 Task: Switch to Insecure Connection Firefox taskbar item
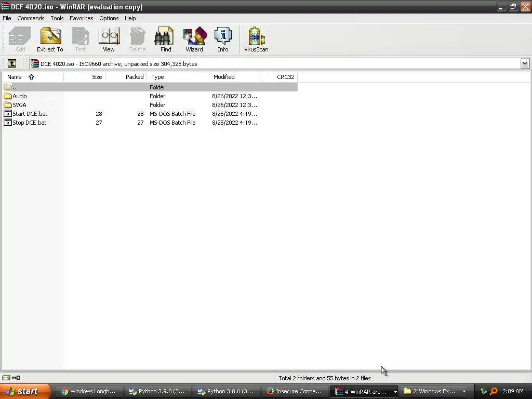[x=295, y=392]
